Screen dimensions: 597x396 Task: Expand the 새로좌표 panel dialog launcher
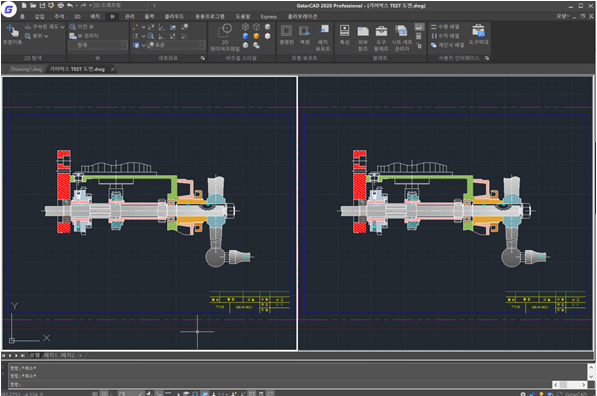point(203,58)
